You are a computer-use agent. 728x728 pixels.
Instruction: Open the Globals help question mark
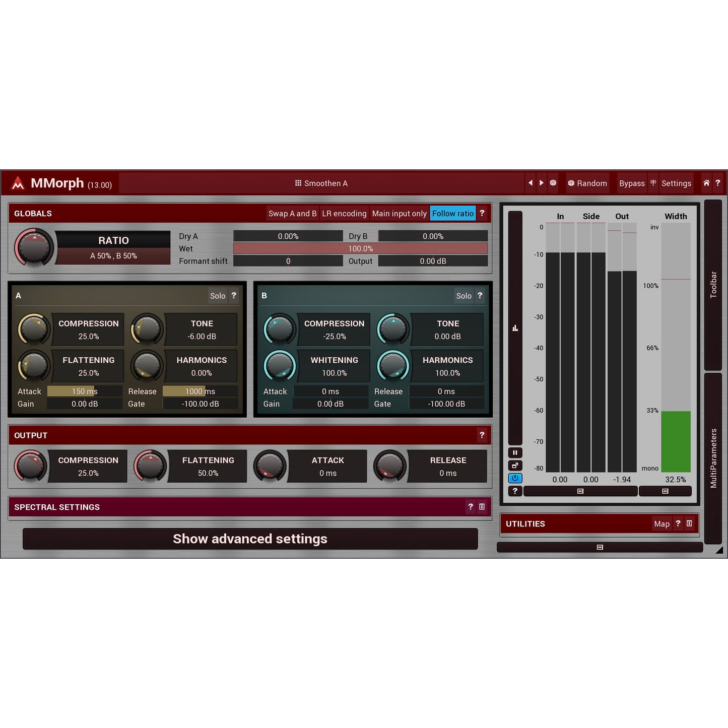(x=482, y=213)
